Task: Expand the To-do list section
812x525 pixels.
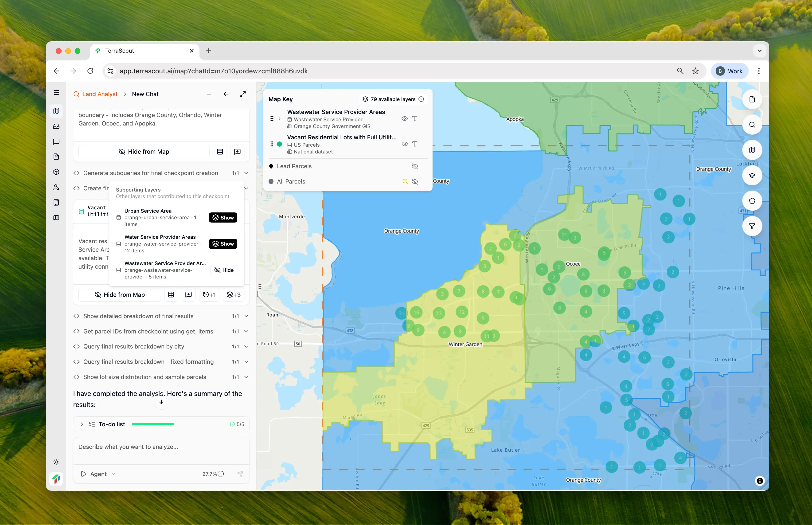Action: pyautogui.click(x=82, y=424)
